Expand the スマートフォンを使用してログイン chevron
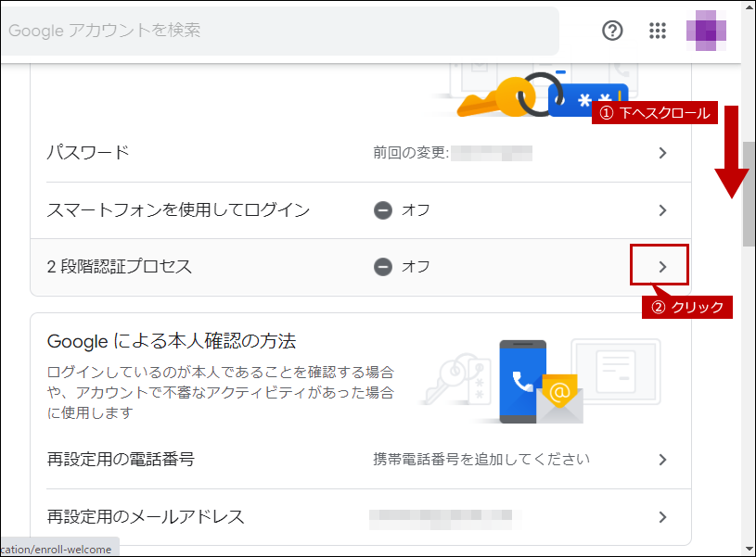 pyautogui.click(x=662, y=210)
